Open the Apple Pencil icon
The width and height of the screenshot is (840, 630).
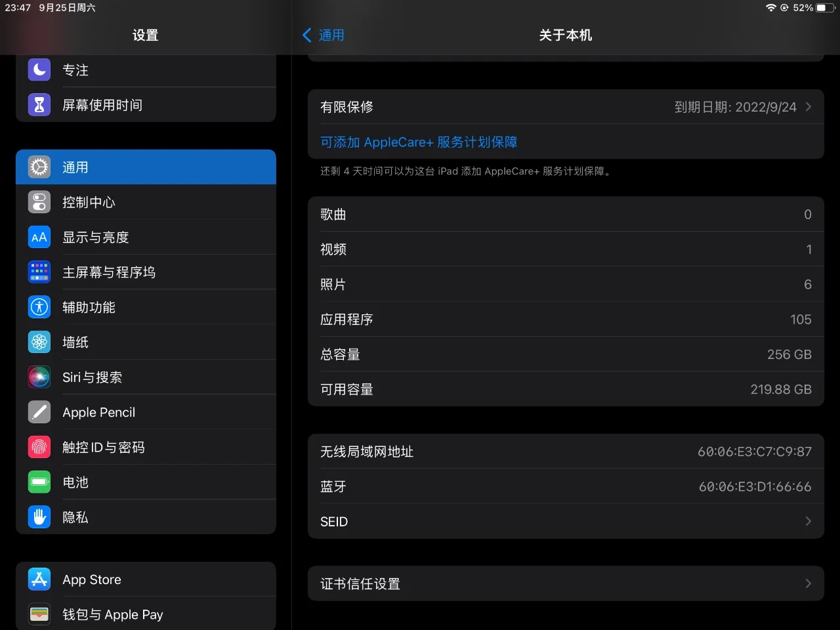pyautogui.click(x=39, y=412)
